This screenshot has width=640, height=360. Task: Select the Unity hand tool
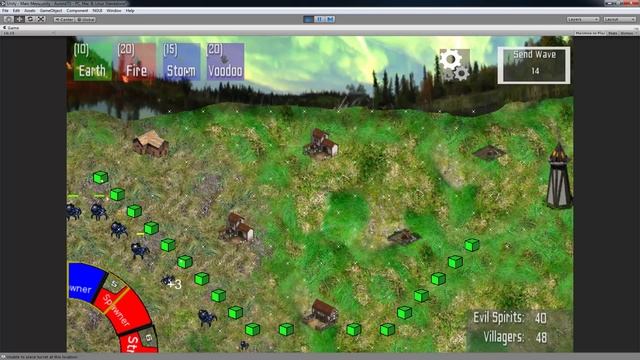(8, 19)
